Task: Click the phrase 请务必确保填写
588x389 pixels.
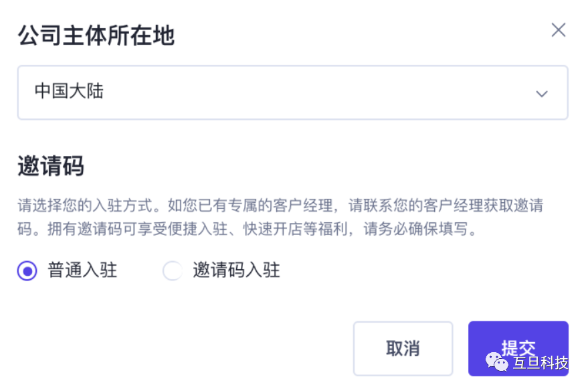Action: pyautogui.click(x=415, y=229)
